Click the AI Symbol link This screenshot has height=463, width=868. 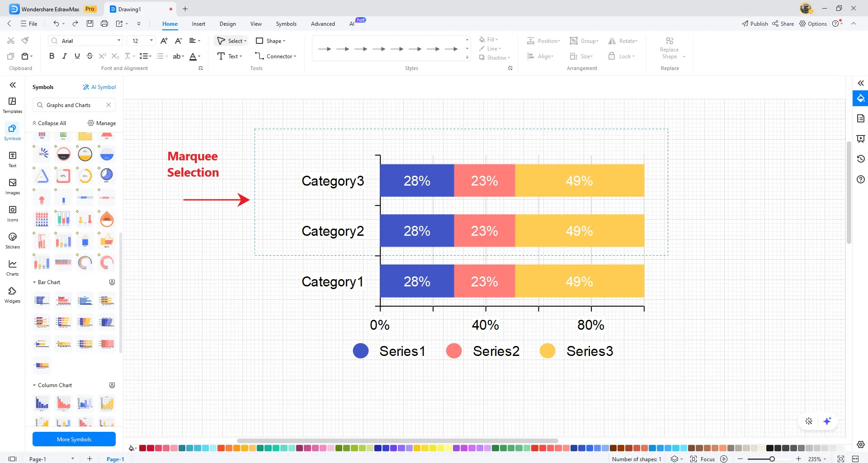pos(99,87)
